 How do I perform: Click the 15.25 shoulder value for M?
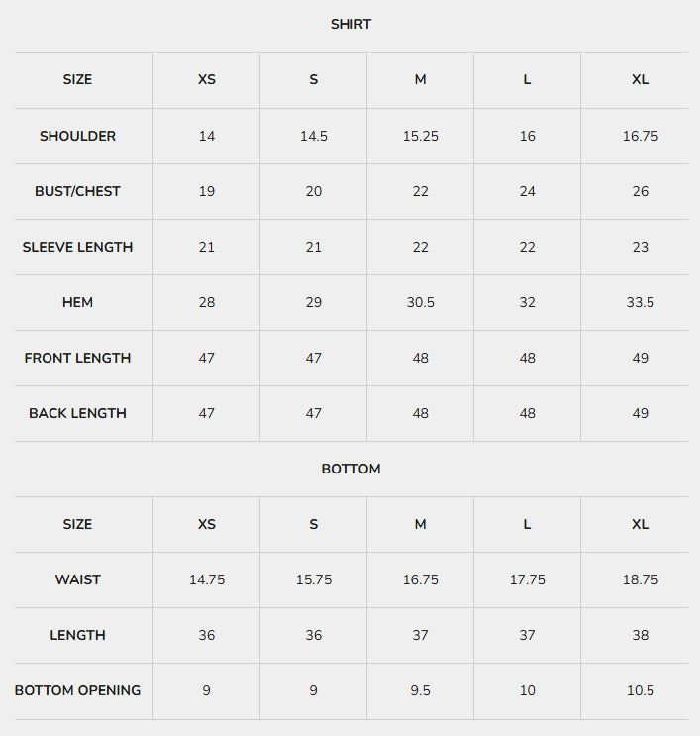click(421, 136)
